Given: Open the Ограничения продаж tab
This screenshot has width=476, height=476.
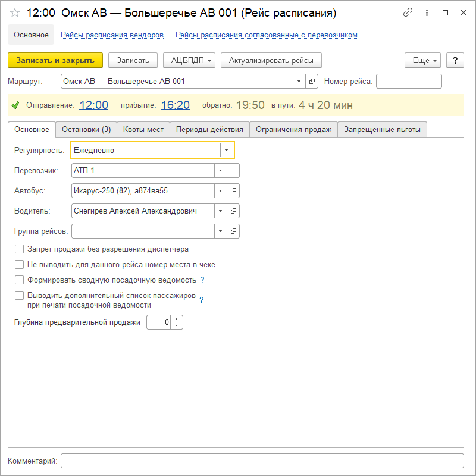Looking at the screenshot, I should (293, 130).
